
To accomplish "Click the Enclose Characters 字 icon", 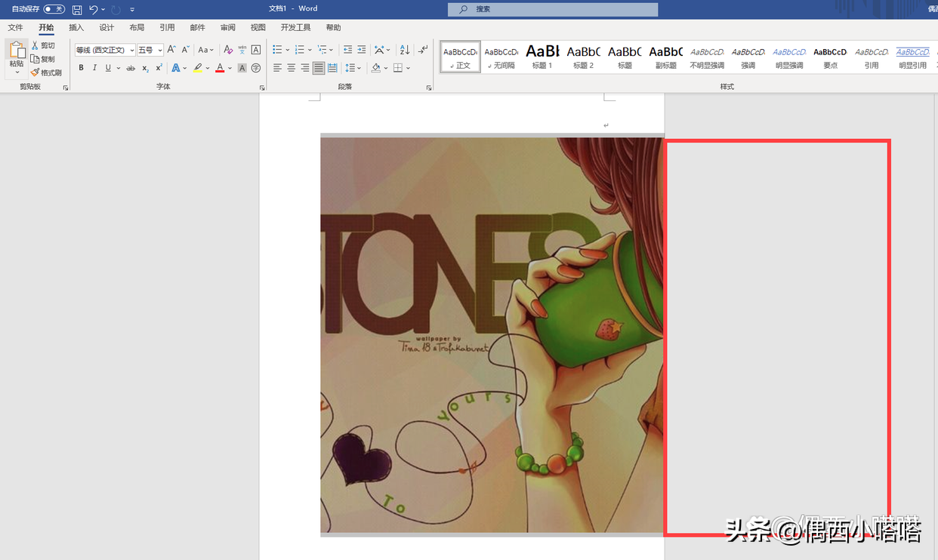I will [256, 68].
